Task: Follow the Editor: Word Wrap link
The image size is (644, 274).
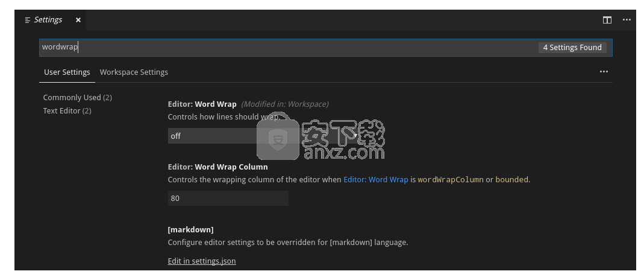Action: coord(376,179)
